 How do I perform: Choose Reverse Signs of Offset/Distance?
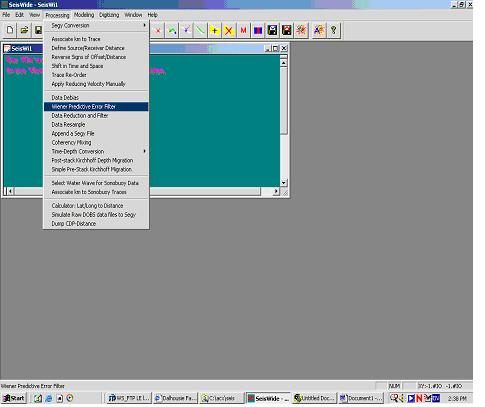[96, 57]
